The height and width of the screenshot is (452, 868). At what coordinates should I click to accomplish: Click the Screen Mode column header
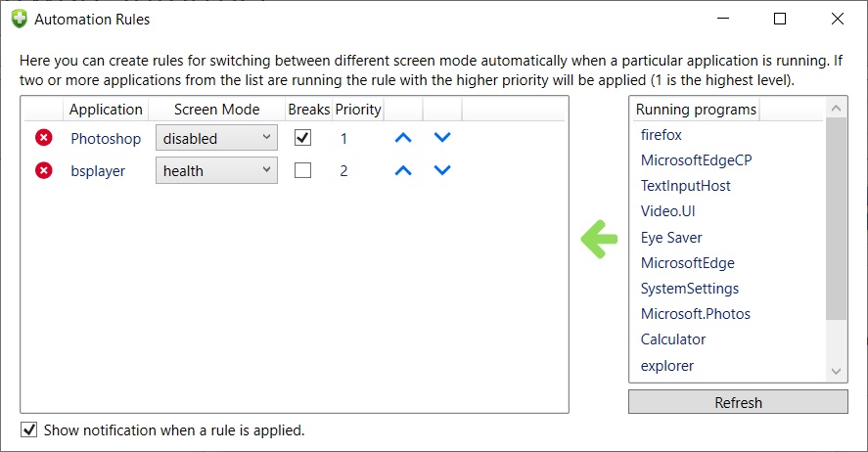coord(216,110)
